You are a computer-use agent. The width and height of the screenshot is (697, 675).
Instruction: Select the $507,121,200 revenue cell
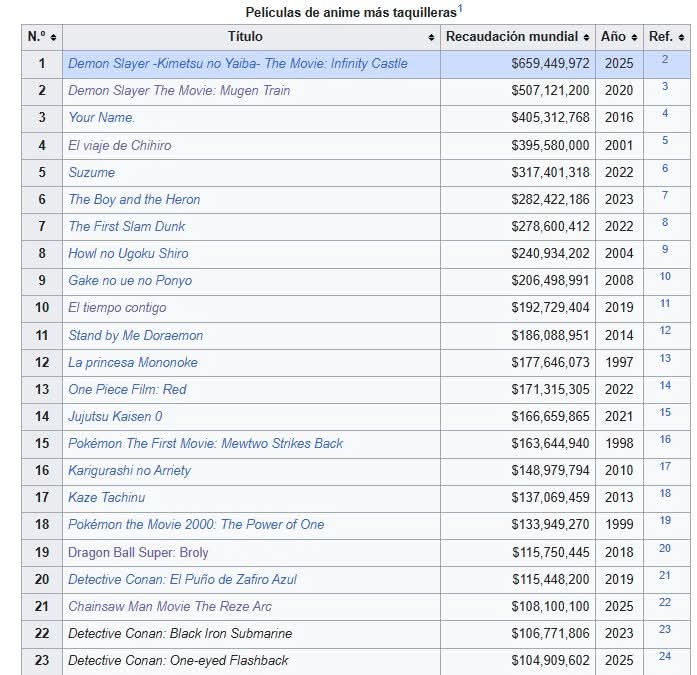(x=518, y=91)
